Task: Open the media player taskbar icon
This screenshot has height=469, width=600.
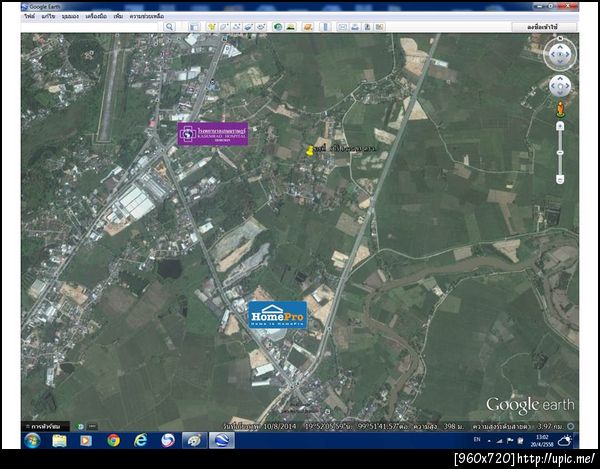Action: (86, 441)
